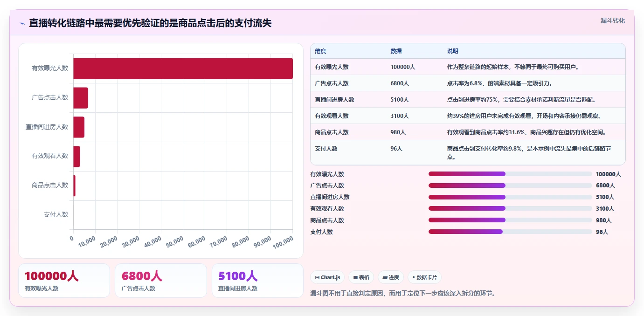The image size is (644, 316).
Task: Click the 点击率为6.8% description cell
Action: [499, 83]
